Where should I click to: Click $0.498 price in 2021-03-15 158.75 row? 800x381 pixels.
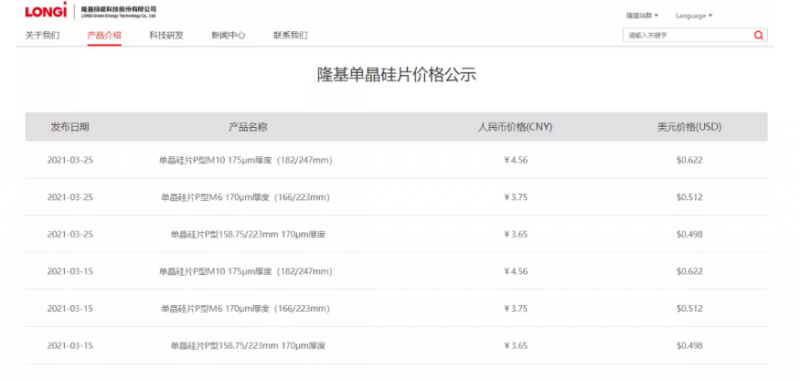689,346
